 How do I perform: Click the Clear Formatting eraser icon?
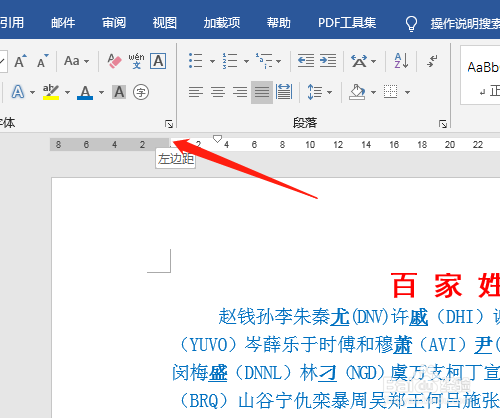click(x=114, y=61)
